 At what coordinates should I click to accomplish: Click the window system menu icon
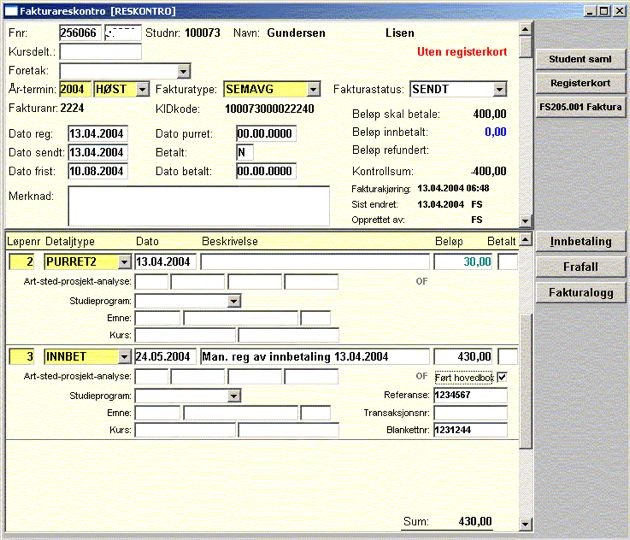pyautogui.click(x=11, y=11)
